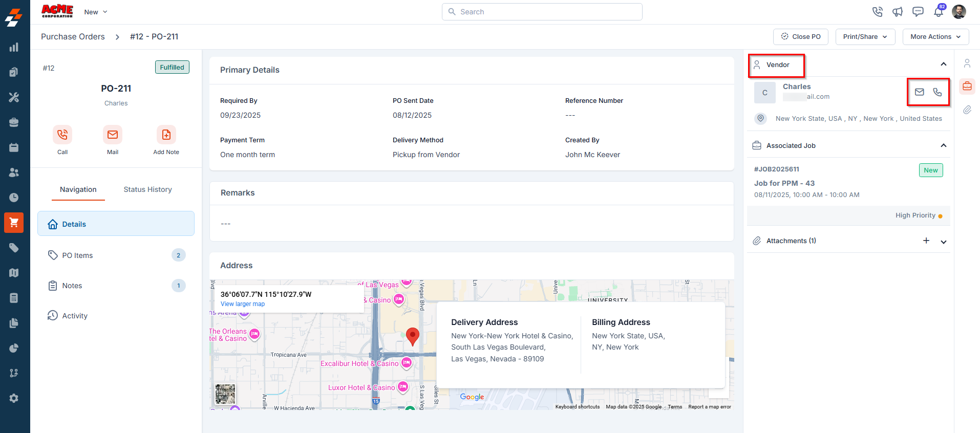980x433 pixels.
Task: Switch to the Status History tab
Action: (x=147, y=189)
